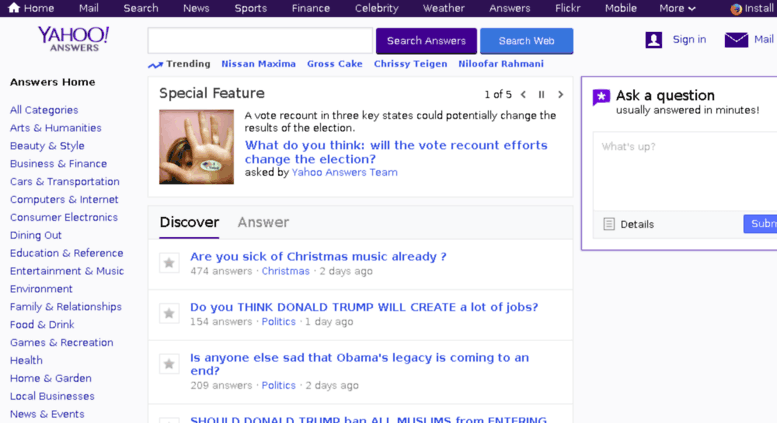Click the Special Feature hand thumbnail
The height and width of the screenshot is (423, 777).
[196, 147]
